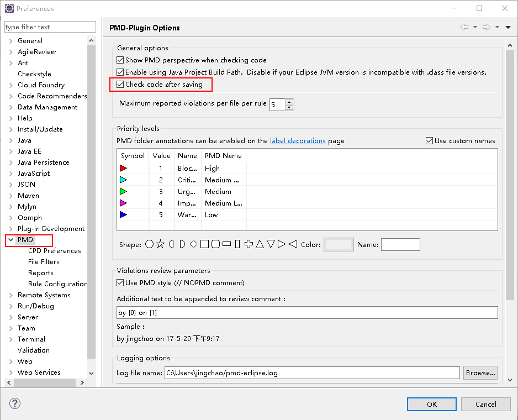Select the vertical rectangle shape
This screenshot has width=518, height=420.
tap(237, 244)
